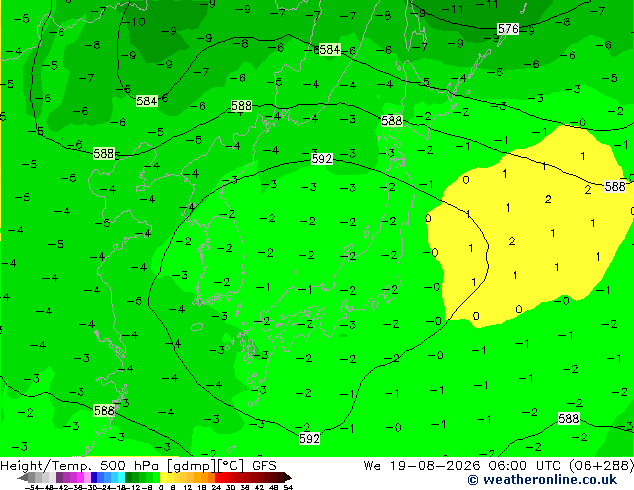This screenshot has height=490, width=634.
Task: Click the grey left arrow end of legend
Action: (23, 477)
